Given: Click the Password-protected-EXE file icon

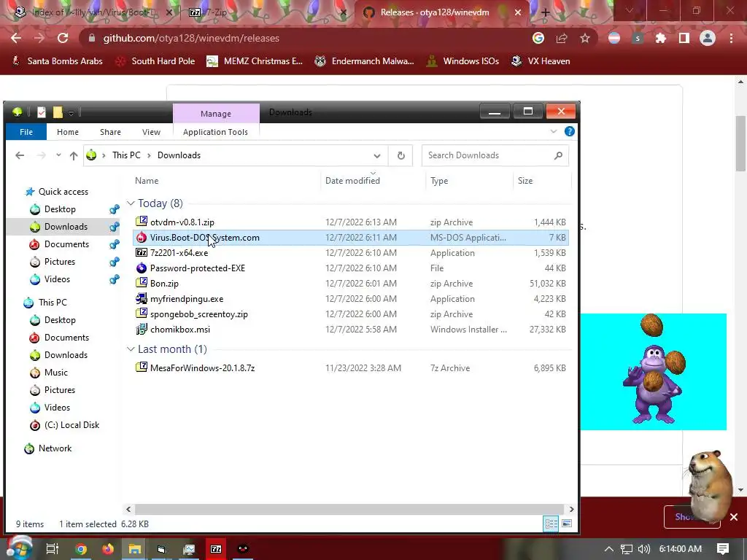Looking at the screenshot, I should point(142,268).
